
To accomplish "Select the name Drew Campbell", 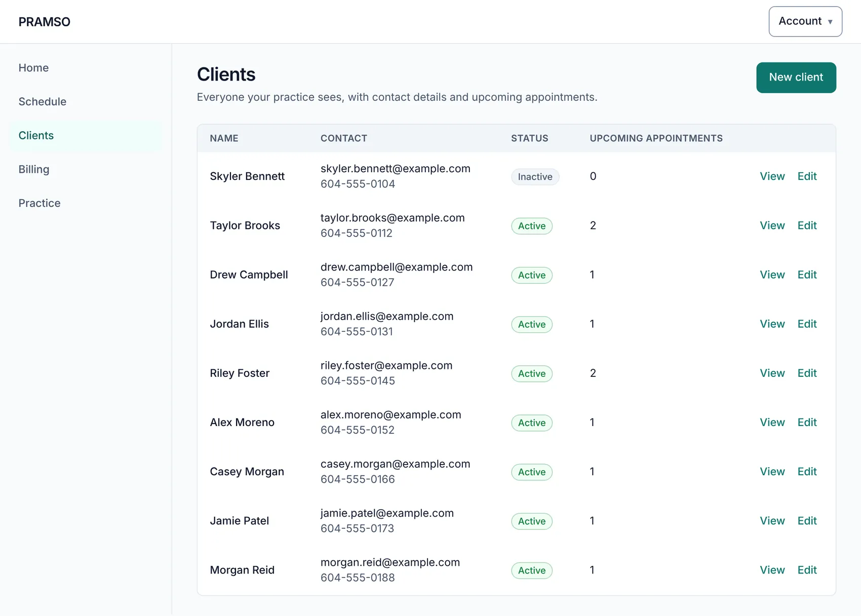I will pyautogui.click(x=249, y=275).
